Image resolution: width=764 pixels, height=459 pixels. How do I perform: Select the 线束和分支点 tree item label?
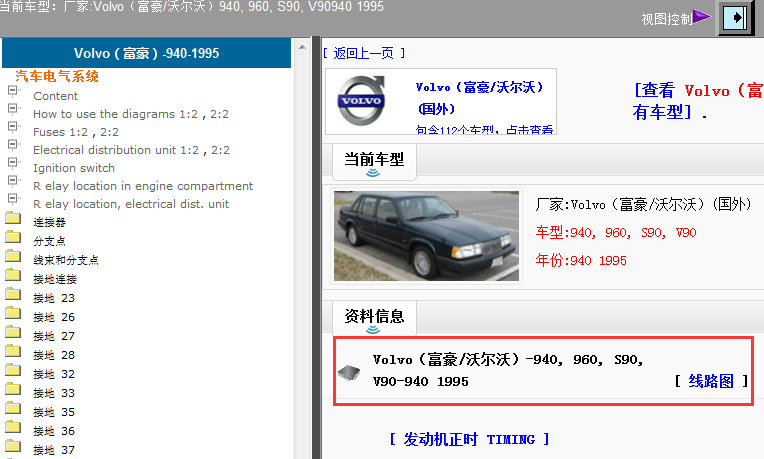click(66, 260)
